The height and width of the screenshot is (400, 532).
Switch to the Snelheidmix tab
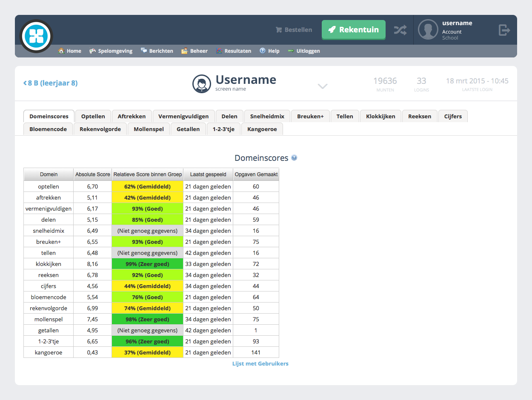[x=267, y=116]
